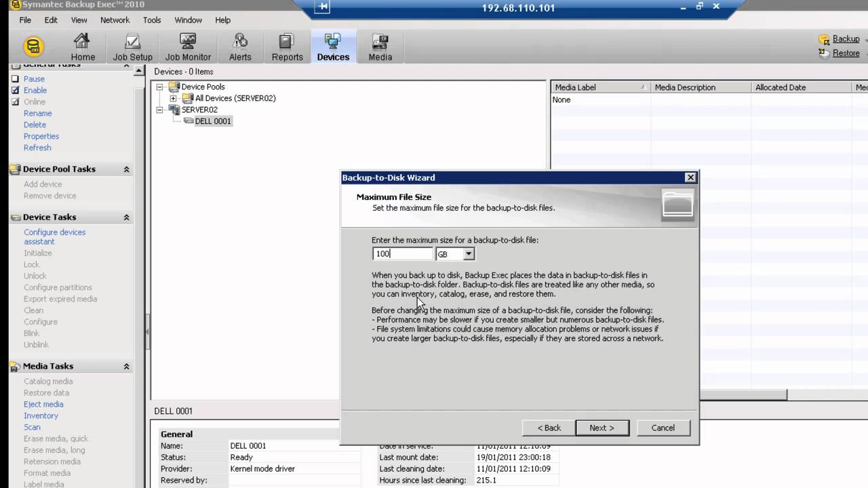
Task: Click the Device Pool Tasks panel icon
Action: (x=15, y=169)
